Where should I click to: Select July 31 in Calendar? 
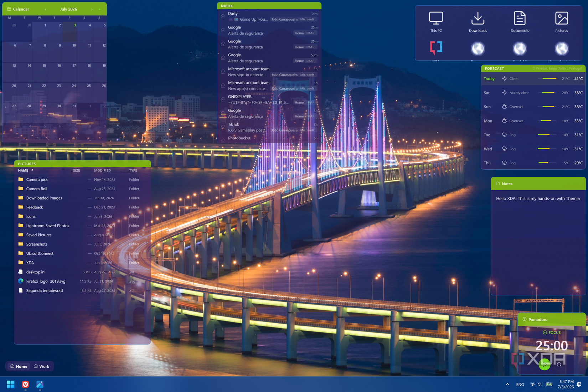[69, 113]
